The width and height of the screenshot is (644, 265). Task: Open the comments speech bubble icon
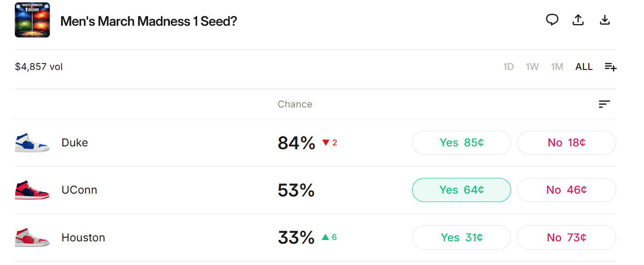click(x=552, y=20)
